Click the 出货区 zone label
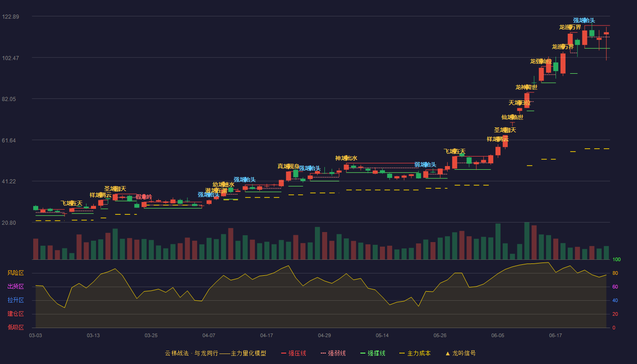This screenshot has width=637, height=364. point(16,287)
